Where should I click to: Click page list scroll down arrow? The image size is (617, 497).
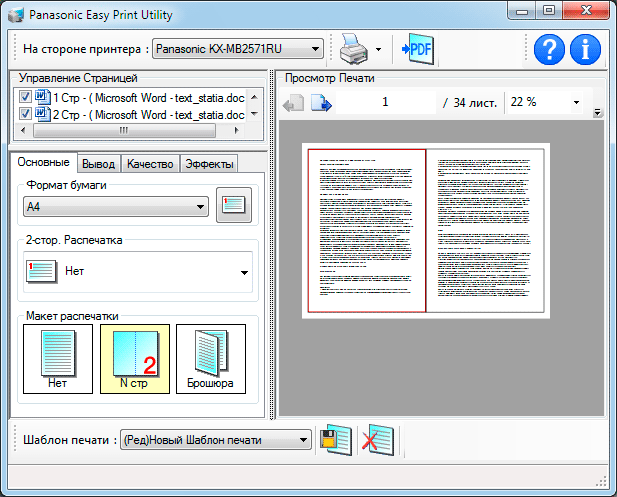pos(254,114)
